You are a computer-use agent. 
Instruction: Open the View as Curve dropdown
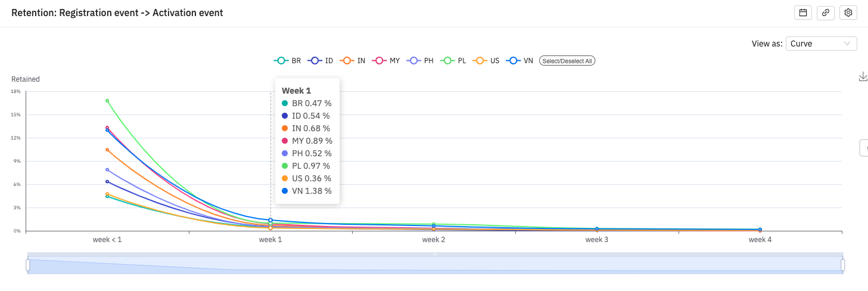point(821,44)
